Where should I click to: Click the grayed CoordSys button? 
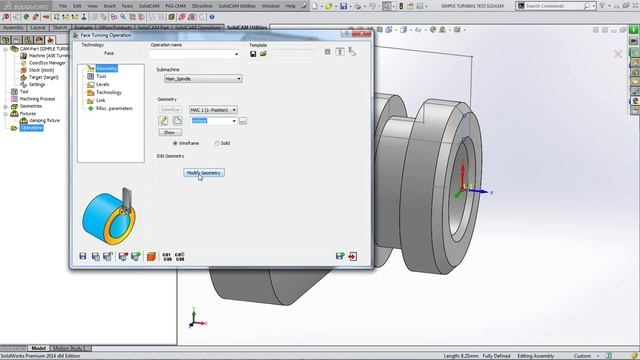[x=170, y=110]
